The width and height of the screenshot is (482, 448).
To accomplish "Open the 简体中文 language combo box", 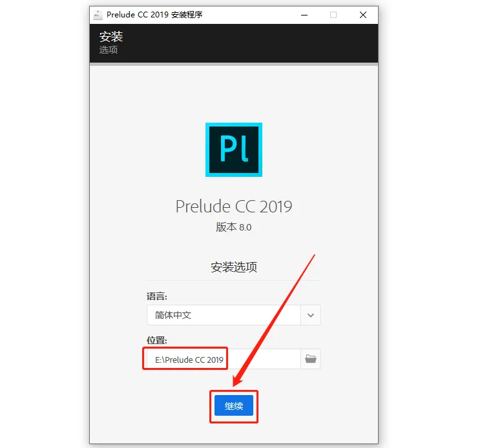I will click(234, 315).
